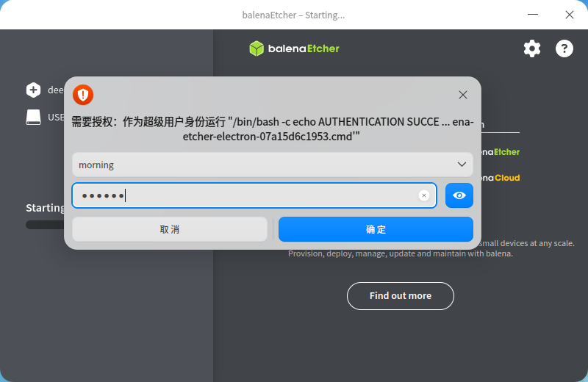Toggle password visibility eye button

pyautogui.click(x=459, y=195)
